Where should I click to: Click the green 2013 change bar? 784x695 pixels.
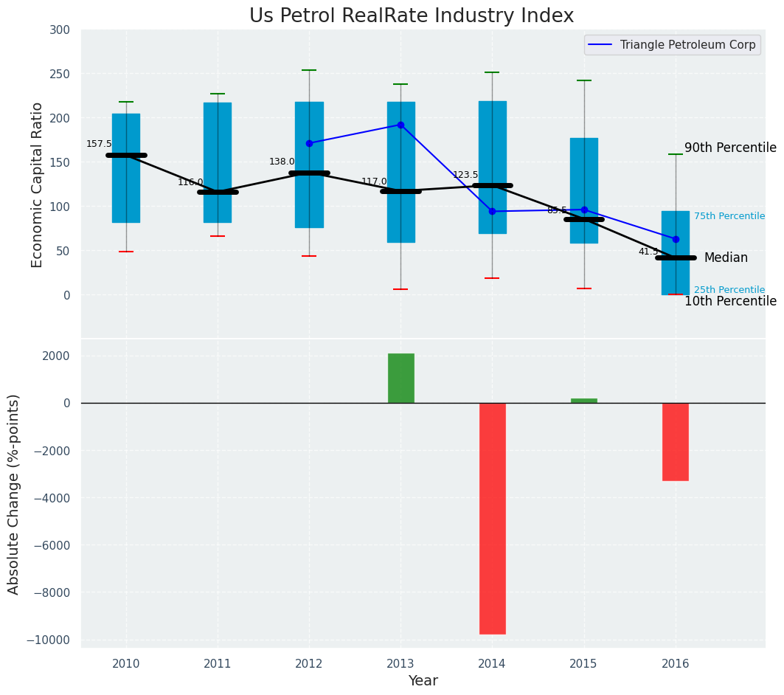401,378
